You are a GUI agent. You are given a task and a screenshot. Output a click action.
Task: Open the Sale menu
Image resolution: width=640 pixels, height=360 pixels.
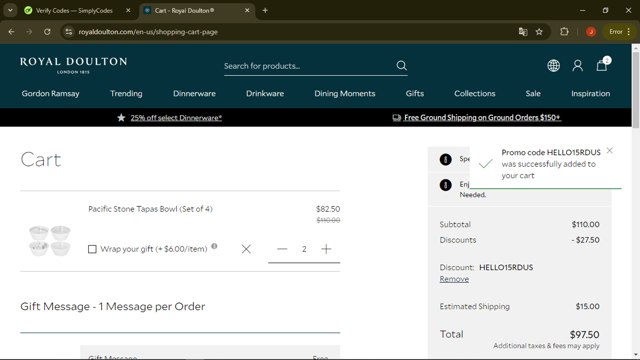[x=533, y=93]
